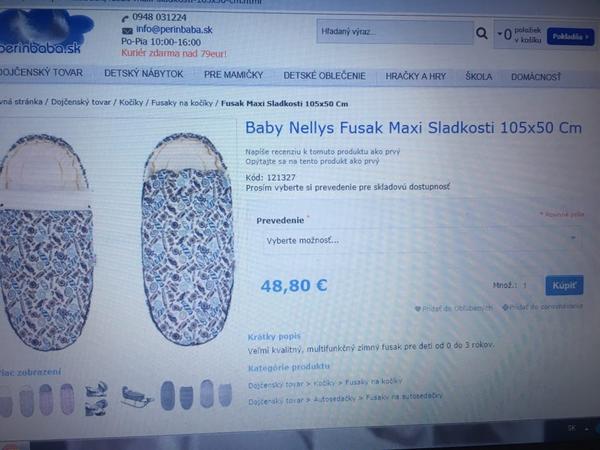
Task: Click the search magnifier icon
Action: coord(481,34)
